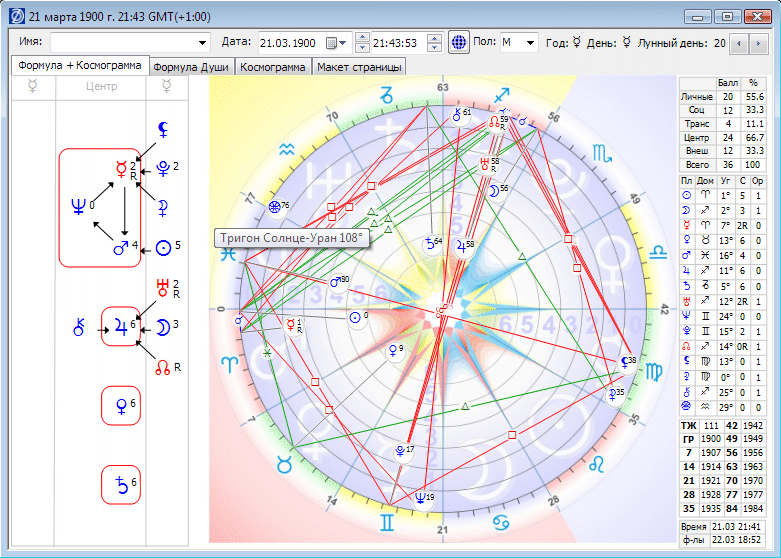781x558 pixels.
Task: Click the Sagittarius sign on the zodiac ring
Action: pos(502,96)
